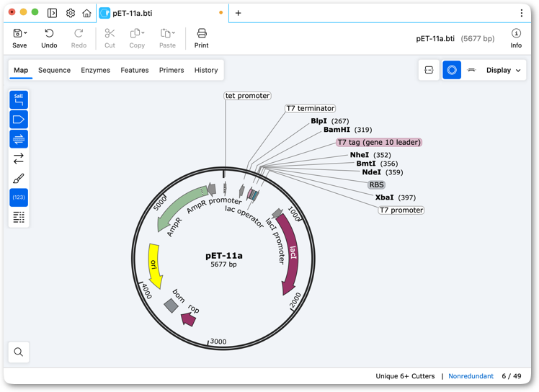
Task: Add a new tab with plus
Action: pyautogui.click(x=238, y=13)
